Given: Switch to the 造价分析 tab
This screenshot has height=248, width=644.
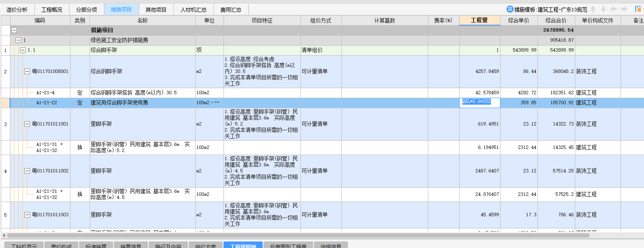Looking at the screenshot, I should pyautogui.click(x=17, y=10).
